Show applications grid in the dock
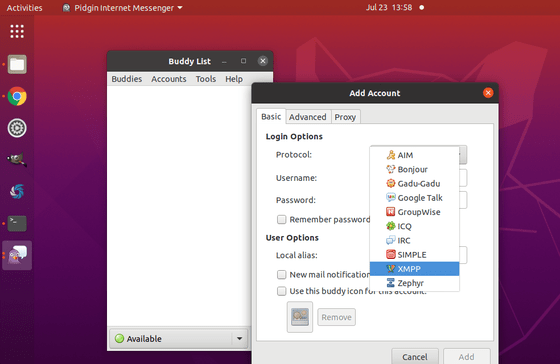Screen dimensions: 560x364 (x=17, y=31)
